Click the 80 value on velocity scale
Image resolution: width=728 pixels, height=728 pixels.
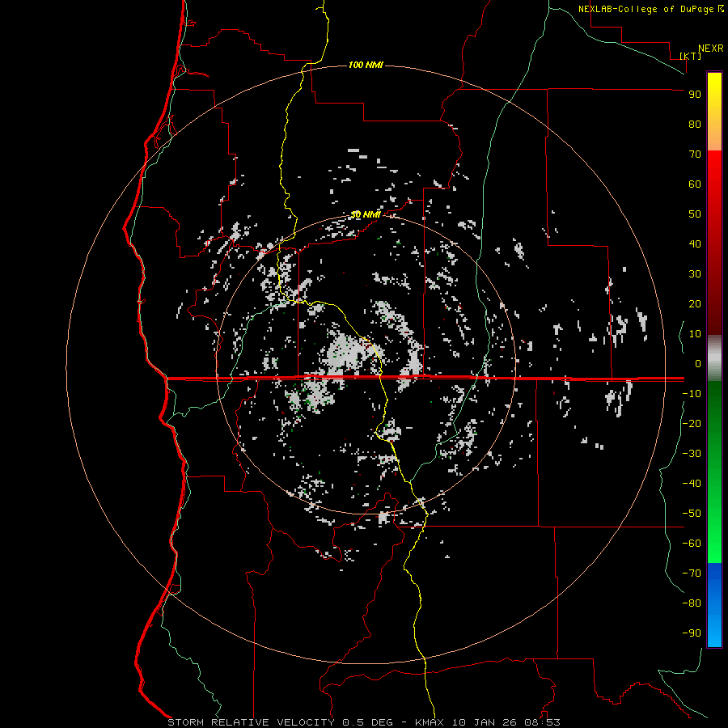695,124
